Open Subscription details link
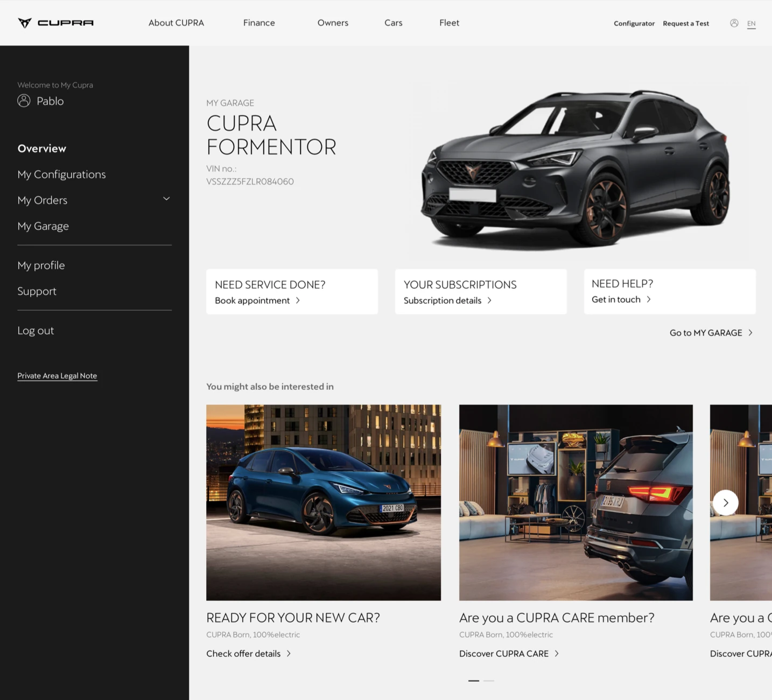This screenshot has height=700, width=772. point(443,300)
